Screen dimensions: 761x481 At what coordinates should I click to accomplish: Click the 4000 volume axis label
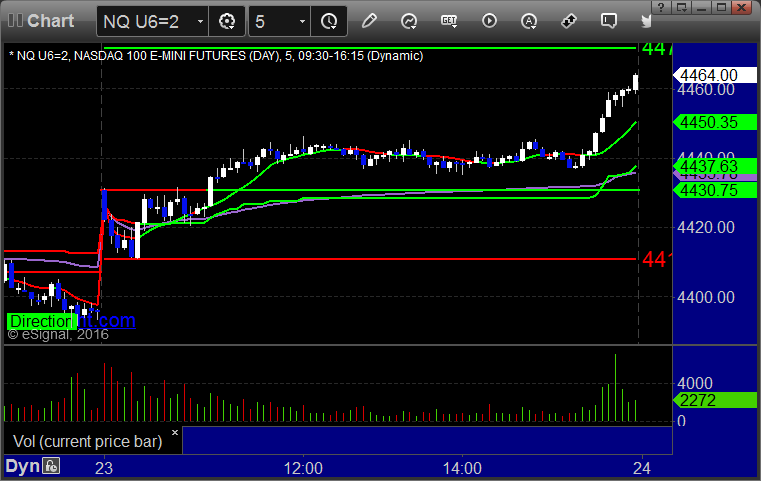click(695, 383)
